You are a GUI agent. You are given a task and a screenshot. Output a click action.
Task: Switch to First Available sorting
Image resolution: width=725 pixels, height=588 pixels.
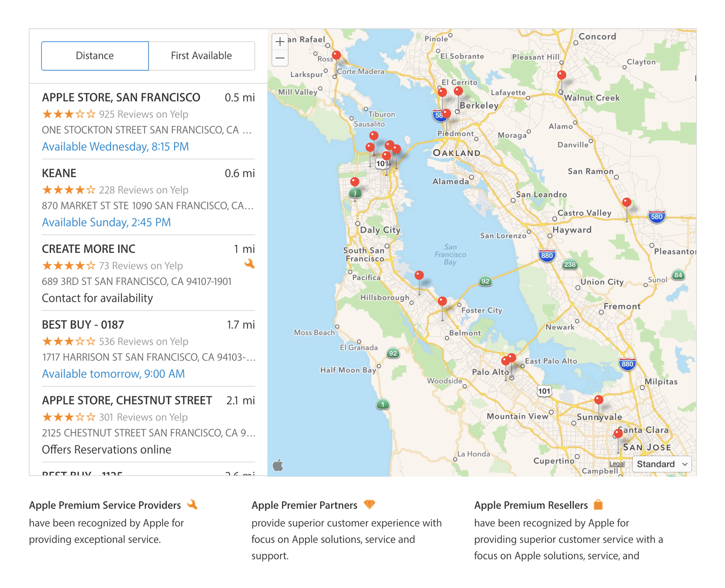pos(201,56)
